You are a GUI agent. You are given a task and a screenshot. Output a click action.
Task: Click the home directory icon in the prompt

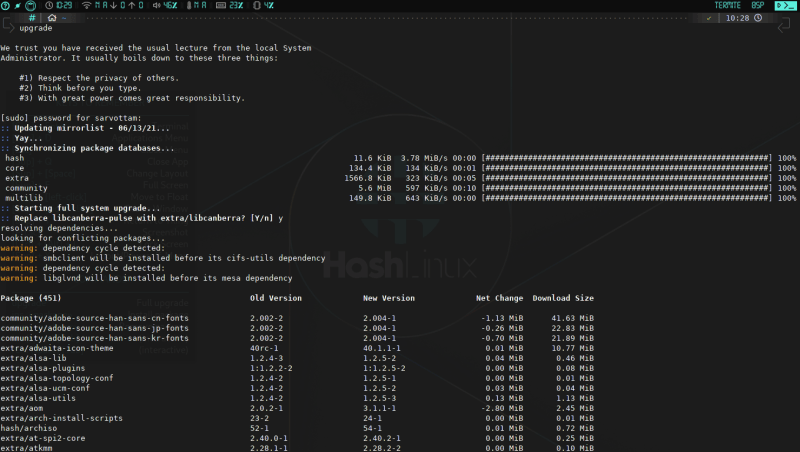tap(51, 18)
